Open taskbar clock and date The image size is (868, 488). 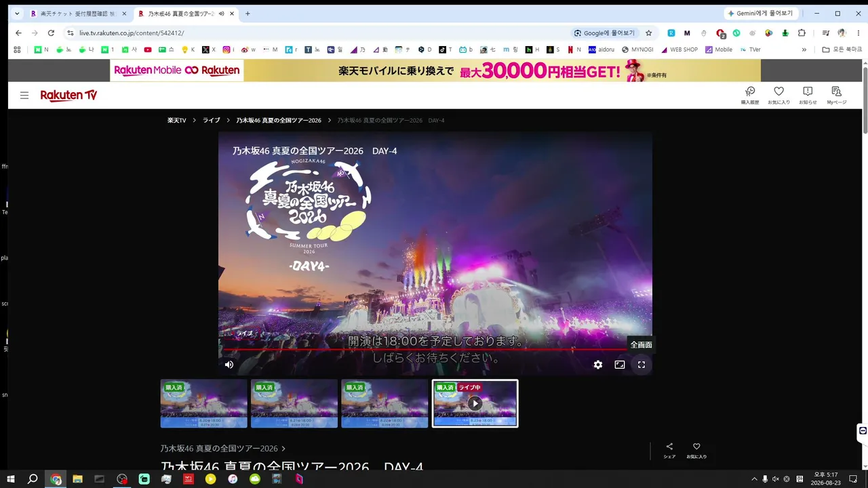825,479
